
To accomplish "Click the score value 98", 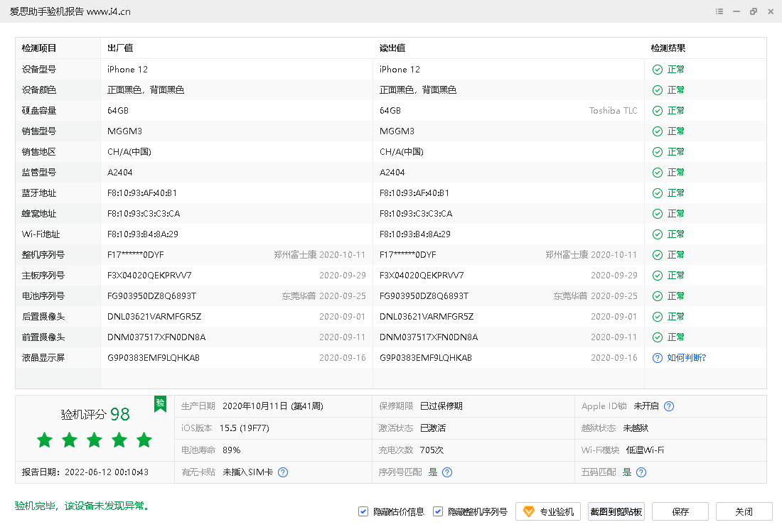I will [119, 414].
